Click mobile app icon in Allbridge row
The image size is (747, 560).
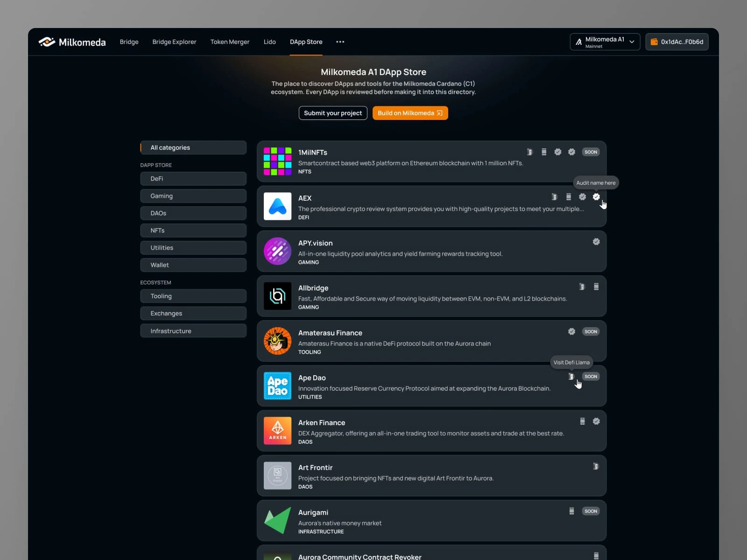596,287
